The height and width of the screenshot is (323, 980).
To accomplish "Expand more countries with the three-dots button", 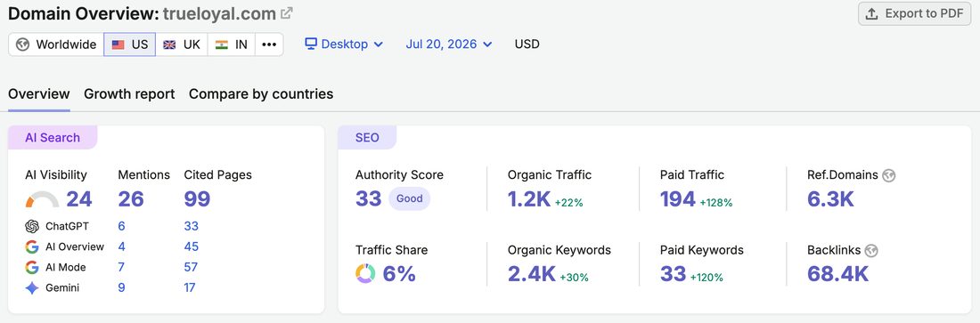I will tap(269, 44).
